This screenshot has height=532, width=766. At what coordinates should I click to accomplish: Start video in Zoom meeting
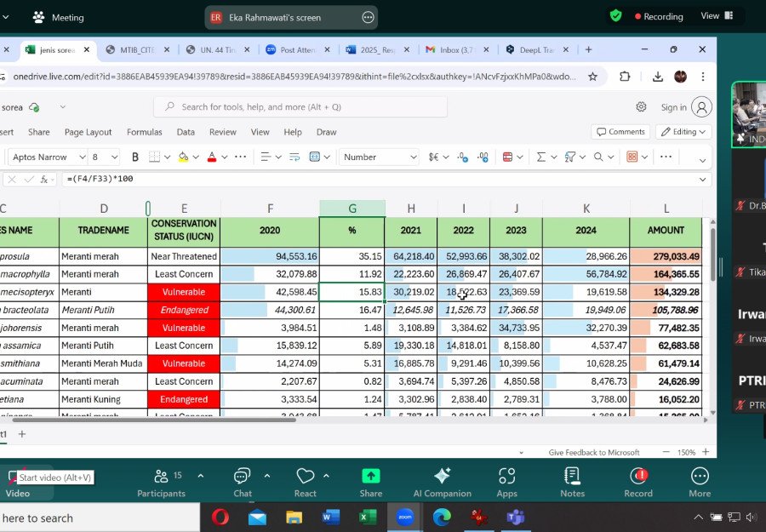[18, 483]
